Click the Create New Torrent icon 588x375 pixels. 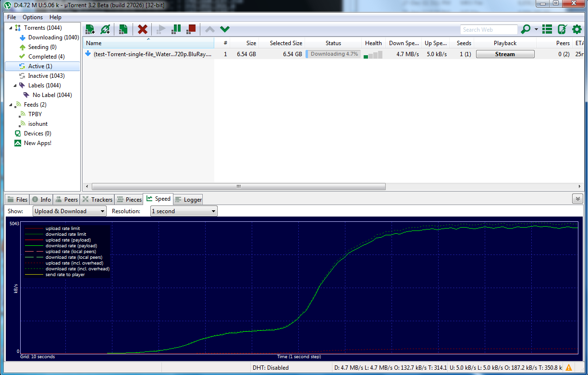123,29
